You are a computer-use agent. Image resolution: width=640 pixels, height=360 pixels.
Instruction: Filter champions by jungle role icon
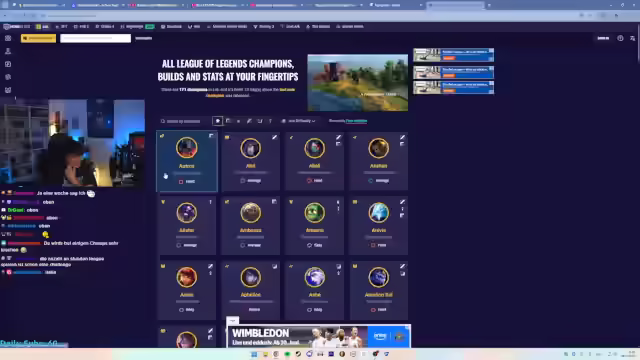(238, 121)
